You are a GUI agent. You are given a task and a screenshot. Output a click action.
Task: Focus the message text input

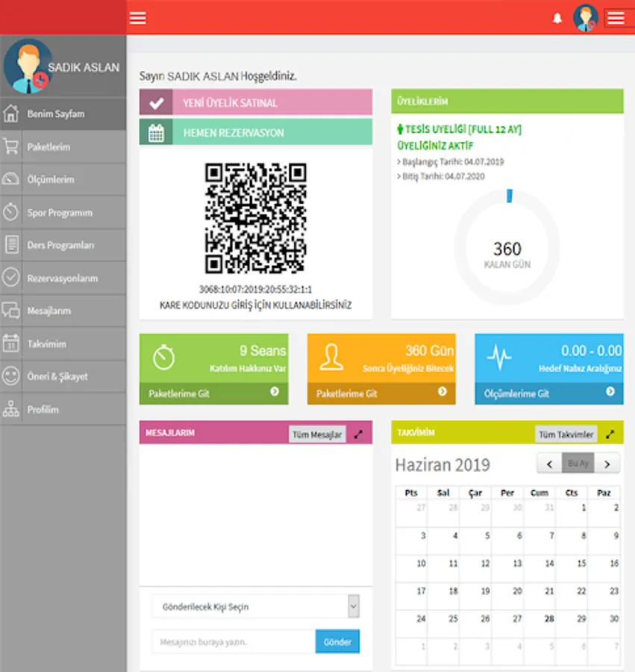tap(234, 642)
